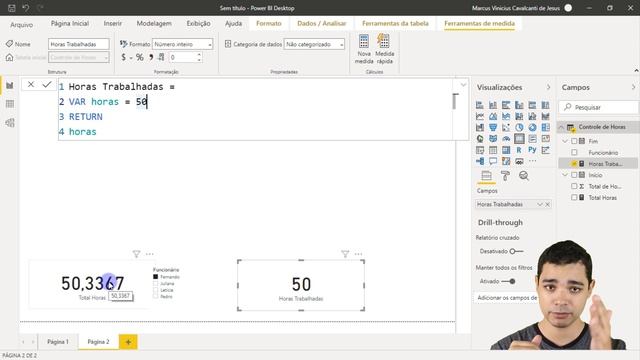Open the Horas Trabalhadas field well dropdown
Image resolution: width=640 pixels, height=360 pixels.
pos(540,204)
